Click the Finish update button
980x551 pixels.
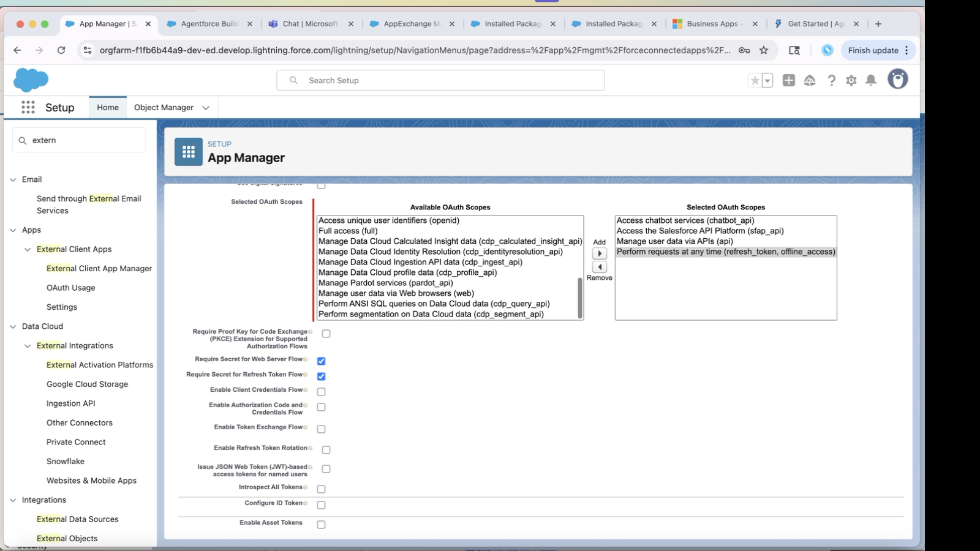[873, 50]
